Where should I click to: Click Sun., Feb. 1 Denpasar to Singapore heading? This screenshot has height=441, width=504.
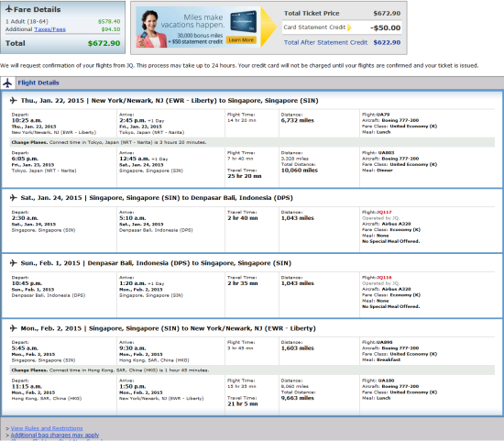tap(156, 263)
